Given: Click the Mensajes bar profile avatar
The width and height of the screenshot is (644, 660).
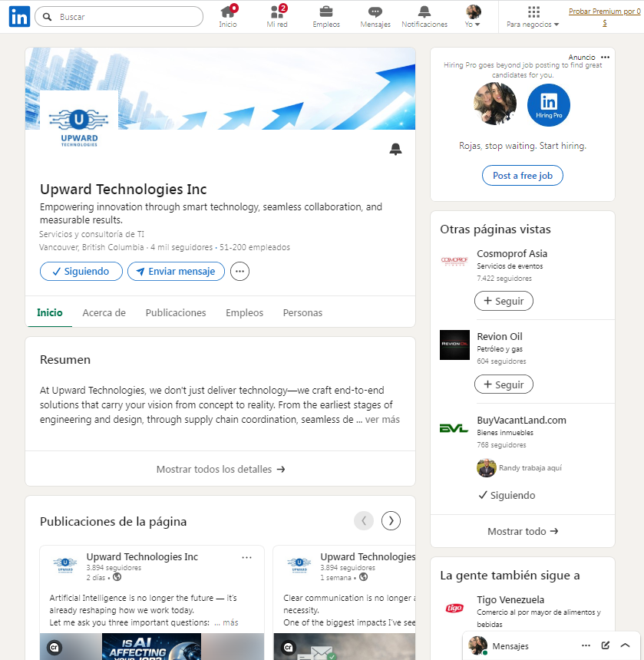Looking at the screenshot, I should click(477, 645).
